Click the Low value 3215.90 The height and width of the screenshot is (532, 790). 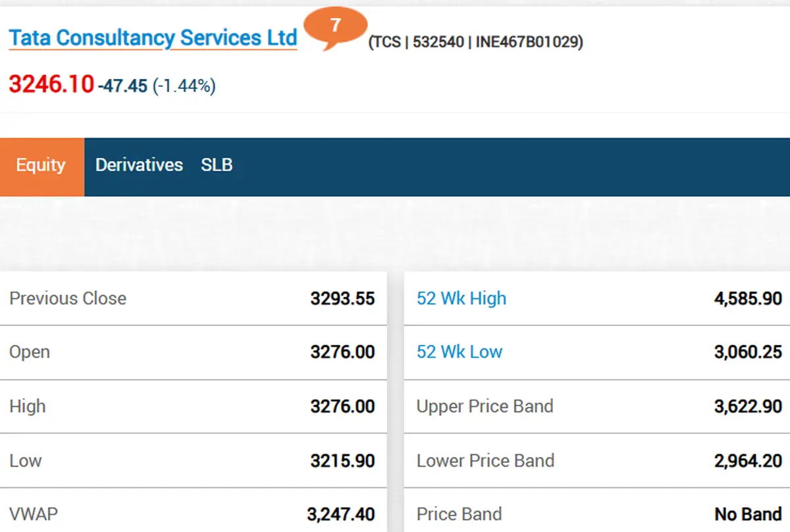[x=342, y=460]
